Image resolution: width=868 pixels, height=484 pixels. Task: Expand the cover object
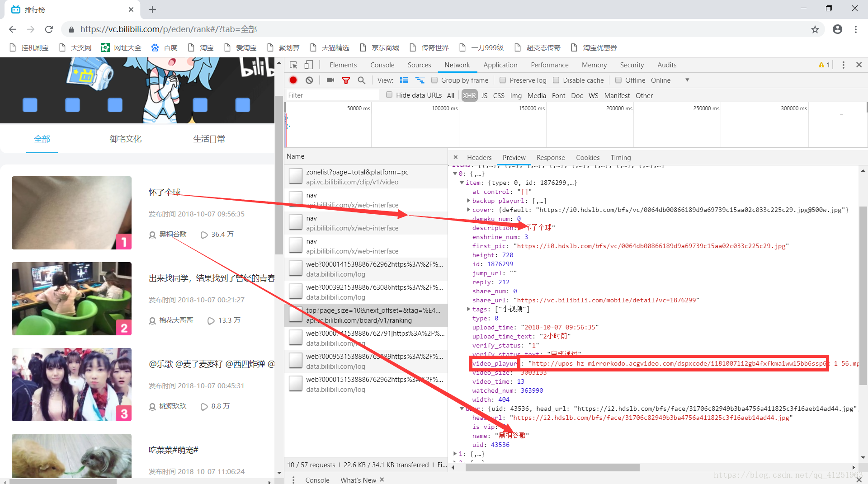pyautogui.click(x=468, y=209)
